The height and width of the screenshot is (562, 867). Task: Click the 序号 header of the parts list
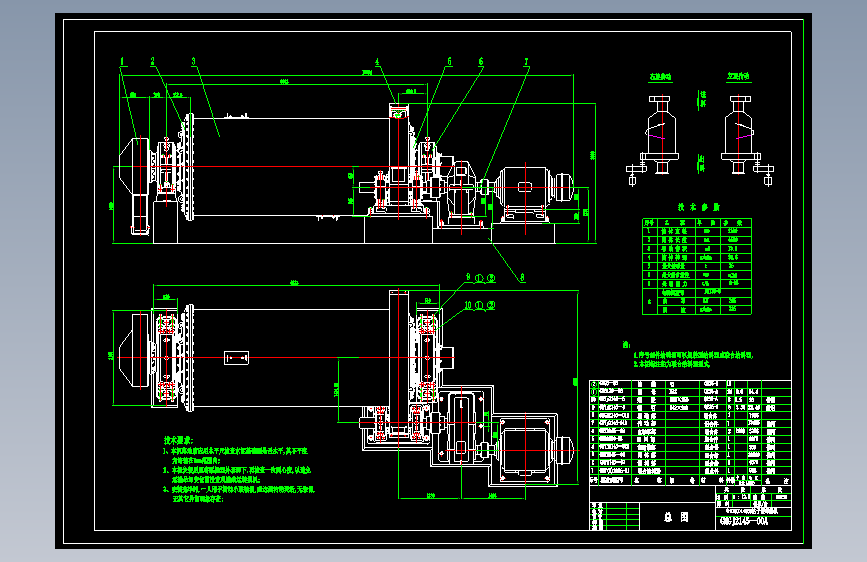pos(594,481)
